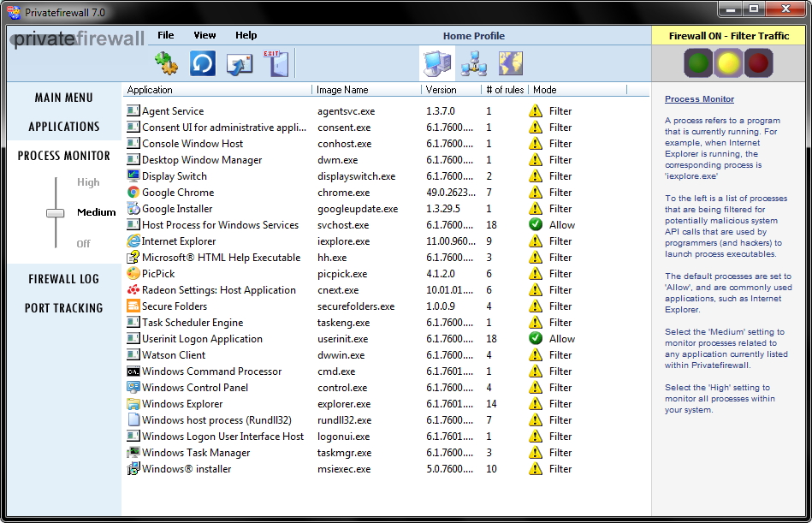Image resolution: width=812 pixels, height=523 pixels.
Task: Select the world map profile icon
Action: 511,63
